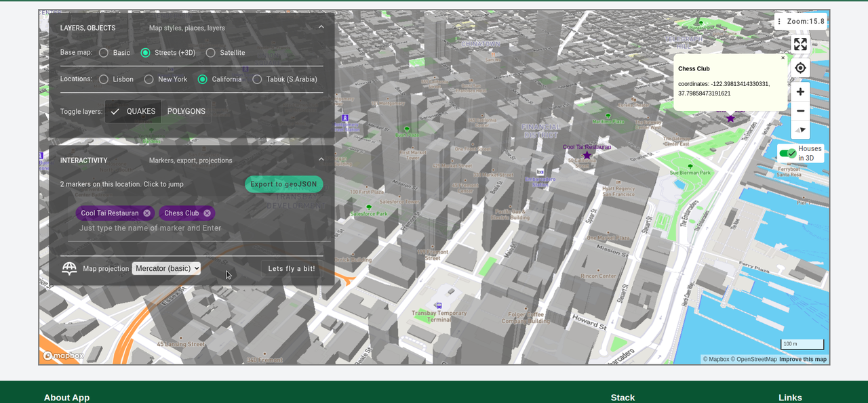Zoom out using the minus map control
The height and width of the screenshot is (403, 868).
800,110
